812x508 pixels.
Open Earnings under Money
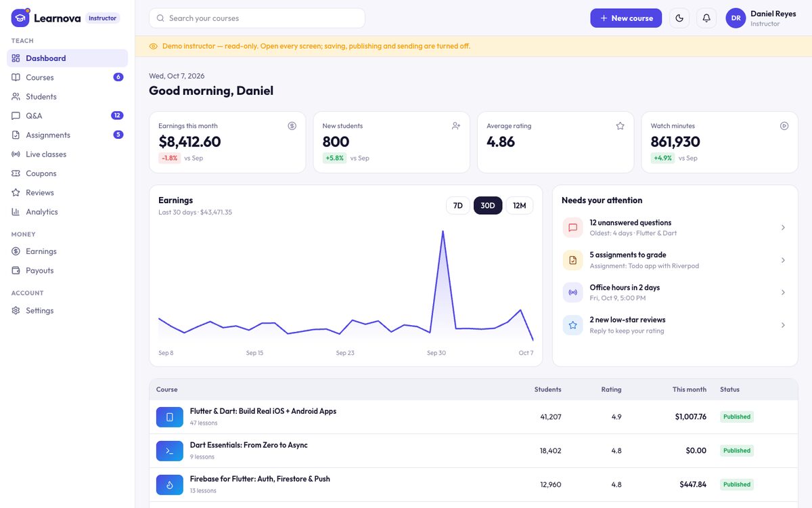tap(67, 251)
